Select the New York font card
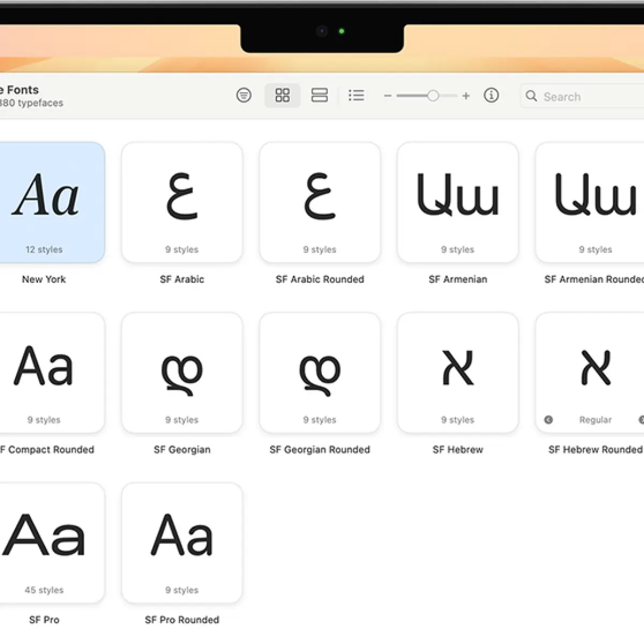The image size is (644, 644). [52, 203]
